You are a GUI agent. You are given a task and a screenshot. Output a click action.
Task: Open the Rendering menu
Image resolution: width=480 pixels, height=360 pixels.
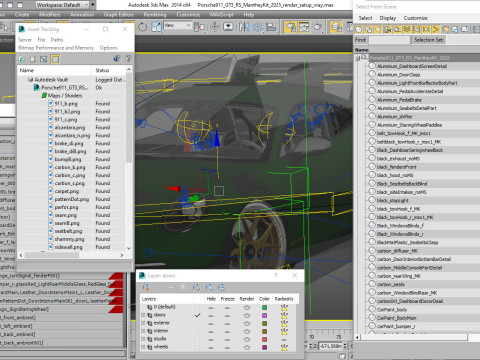click(x=155, y=15)
